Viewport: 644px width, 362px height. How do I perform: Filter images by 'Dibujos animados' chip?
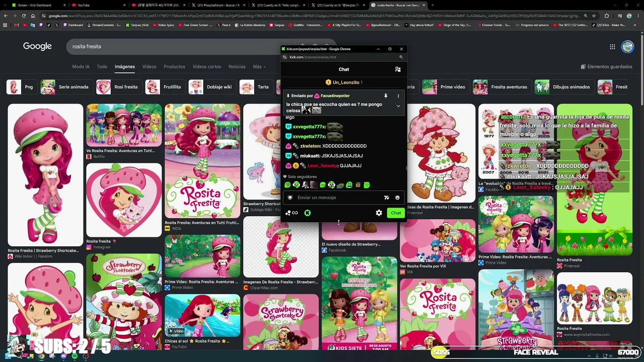[x=564, y=87]
